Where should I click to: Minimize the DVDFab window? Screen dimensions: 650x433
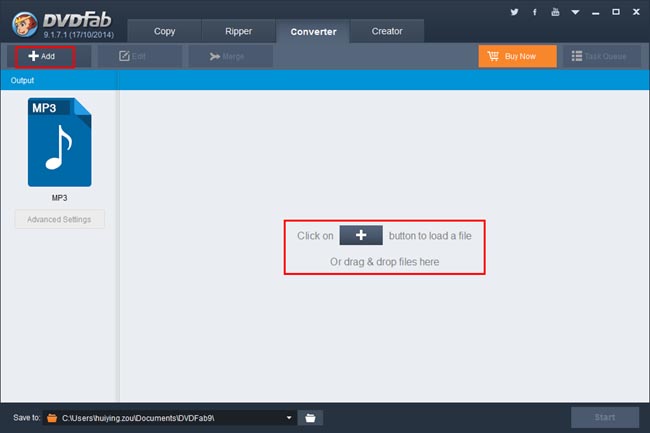(x=596, y=13)
